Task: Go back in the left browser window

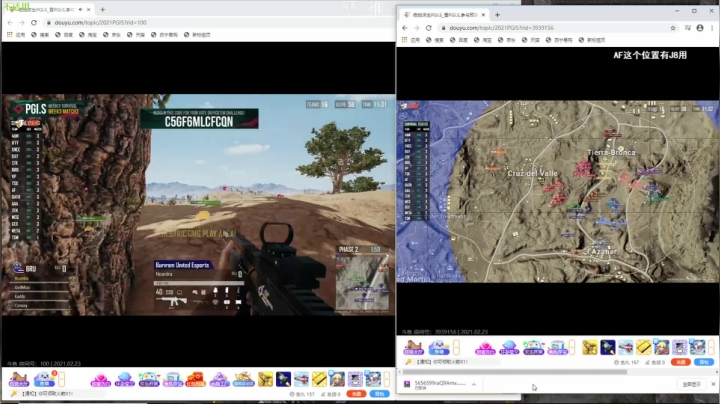Action: coord(10,22)
